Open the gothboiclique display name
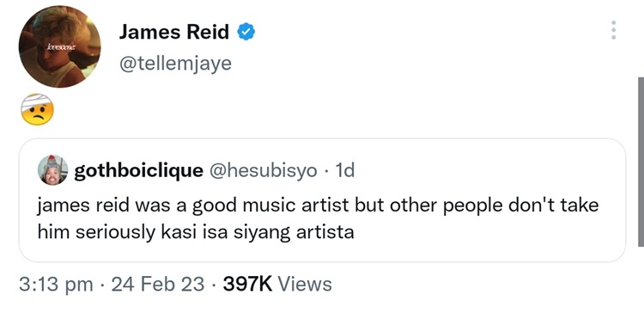Screen dimensions: 644x313 [x=139, y=171]
